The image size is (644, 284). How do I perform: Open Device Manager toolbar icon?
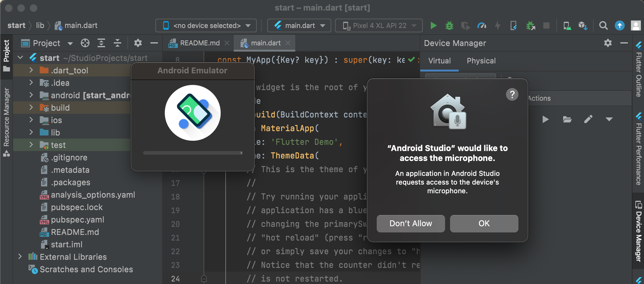pyautogui.click(x=567, y=25)
